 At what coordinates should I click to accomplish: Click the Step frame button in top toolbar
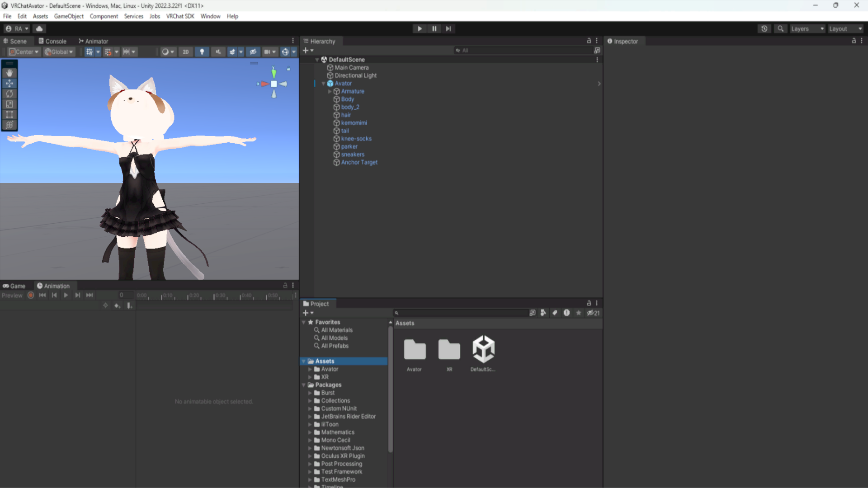point(448,28)
